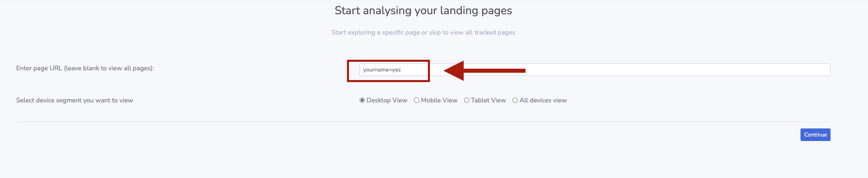The image size is (868, 178).
Task: Click the "Select device segment" label
Action: coord(74,100)
